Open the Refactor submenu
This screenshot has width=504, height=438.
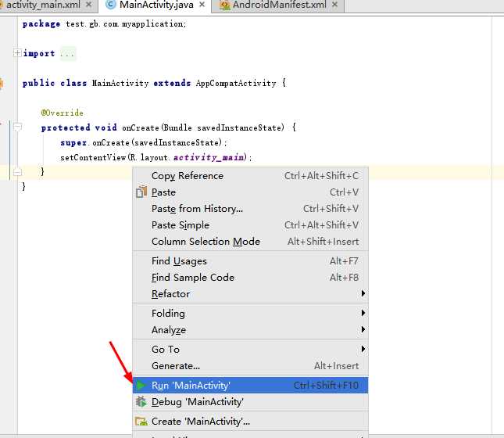250,294
